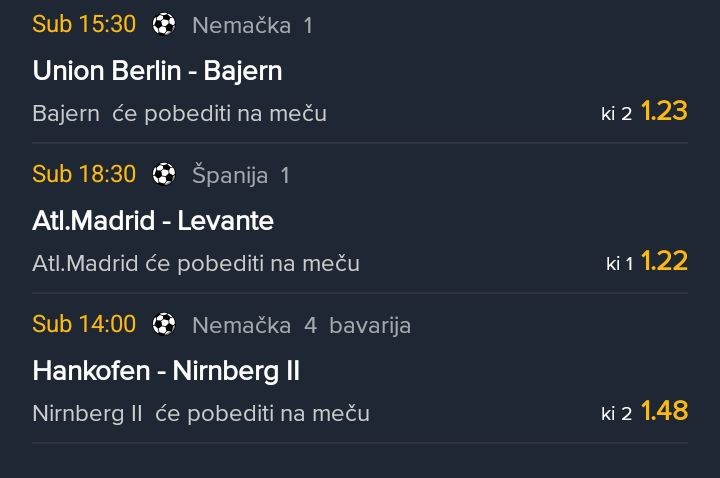720x478 pixels.
Task: Open the Hankofen - Nirnberg II match
Action: click(x=166, y=371)
